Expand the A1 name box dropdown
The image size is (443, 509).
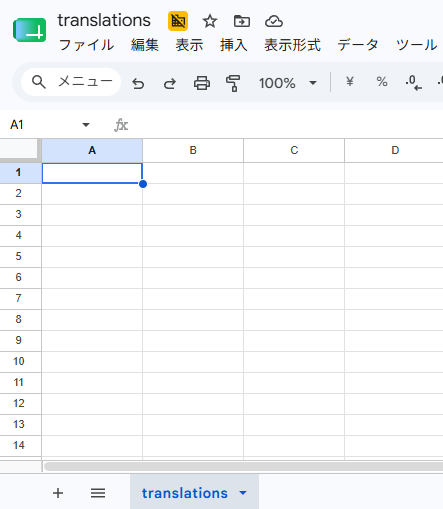click(86, 125)
